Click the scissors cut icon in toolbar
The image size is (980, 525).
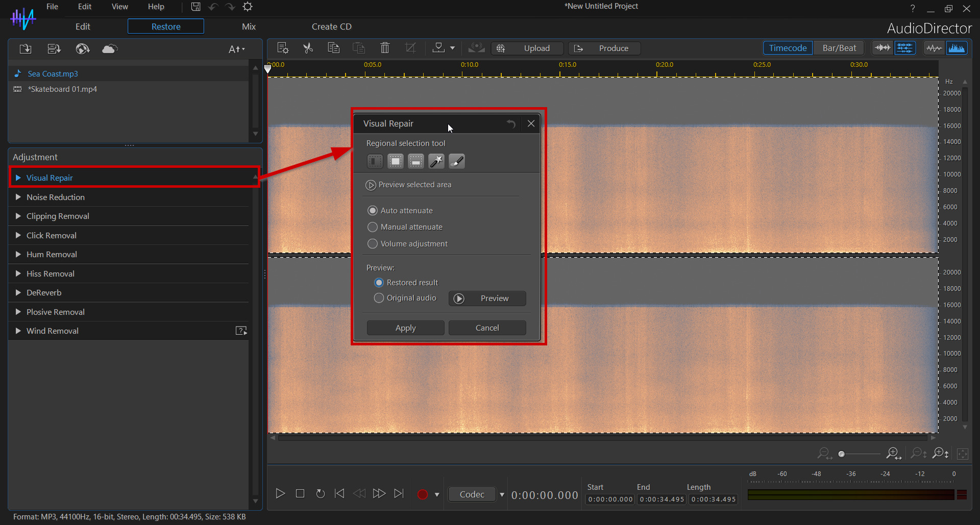click(308, 48)
